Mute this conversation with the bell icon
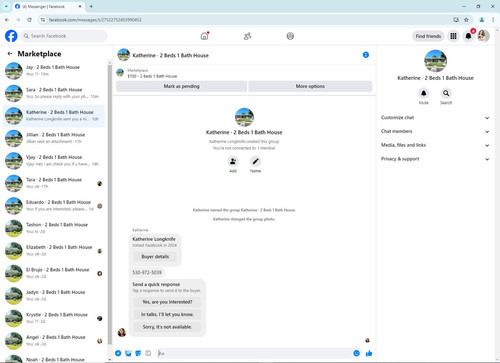The image size is (500, 363). coord(424,93)
